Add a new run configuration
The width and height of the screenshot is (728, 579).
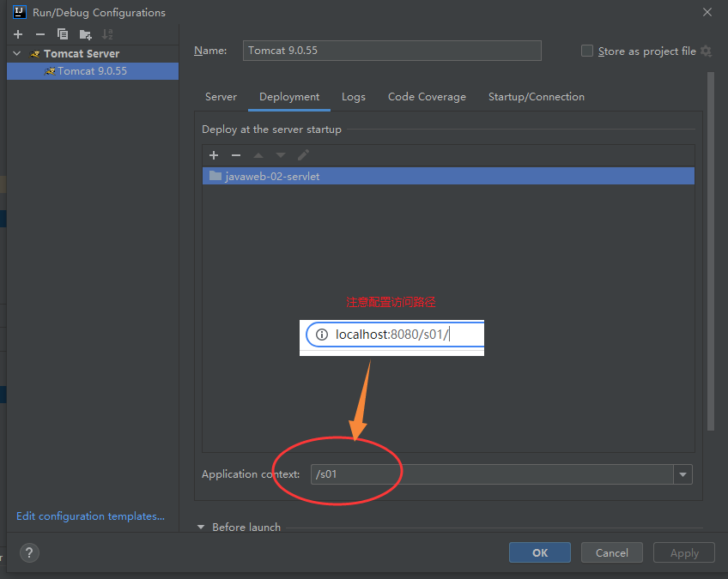(18, 34)
